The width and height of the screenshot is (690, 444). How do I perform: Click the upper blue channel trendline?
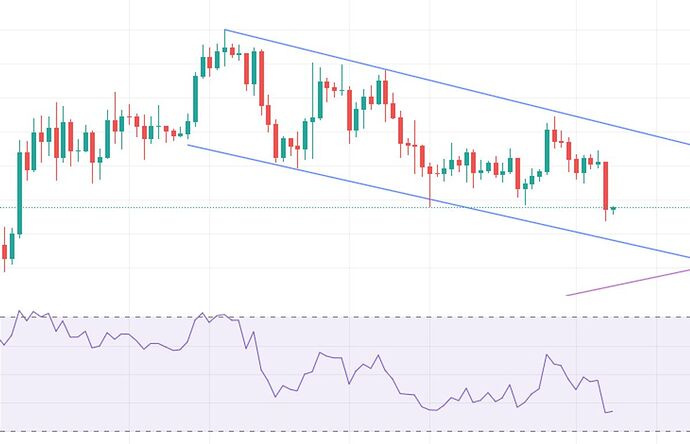[x=450, y=86]
